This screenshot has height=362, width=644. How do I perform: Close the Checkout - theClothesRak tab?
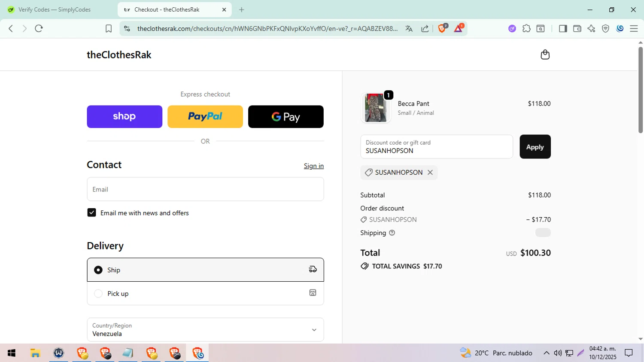point(224,9)
